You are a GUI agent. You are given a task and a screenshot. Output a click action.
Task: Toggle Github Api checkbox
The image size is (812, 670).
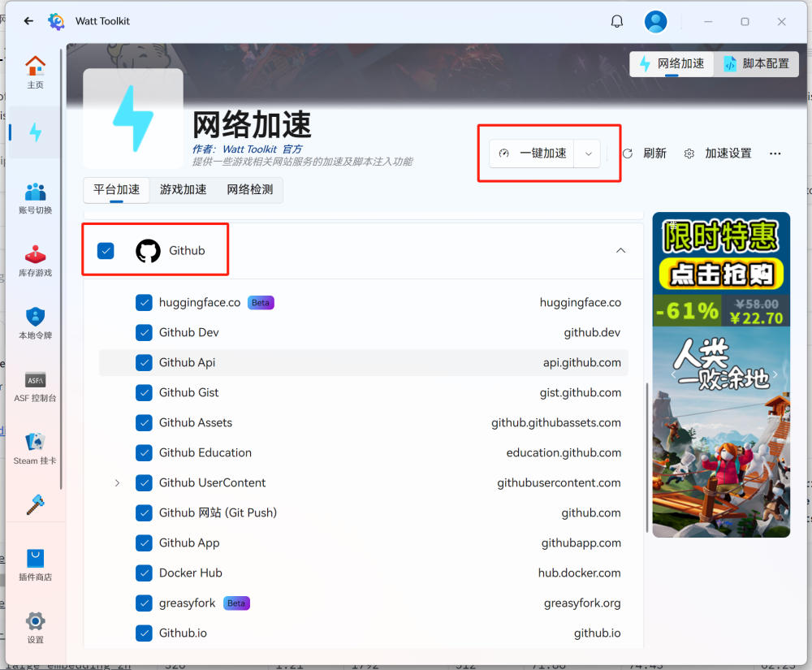[x=144, y=362]
